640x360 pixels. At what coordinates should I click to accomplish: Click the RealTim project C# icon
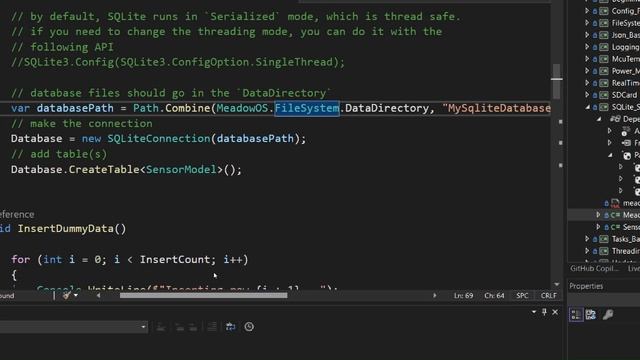(x=604, y=83)
